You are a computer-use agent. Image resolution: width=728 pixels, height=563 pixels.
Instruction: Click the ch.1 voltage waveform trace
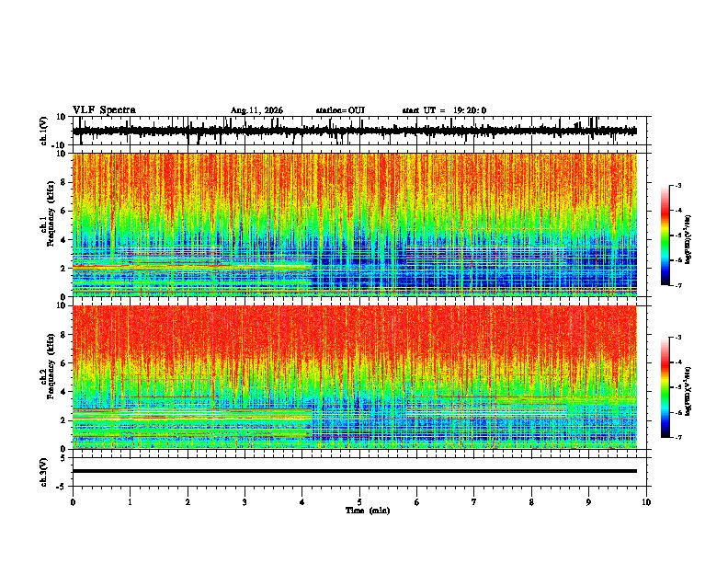pyautogui.click(x=355, y=131)
